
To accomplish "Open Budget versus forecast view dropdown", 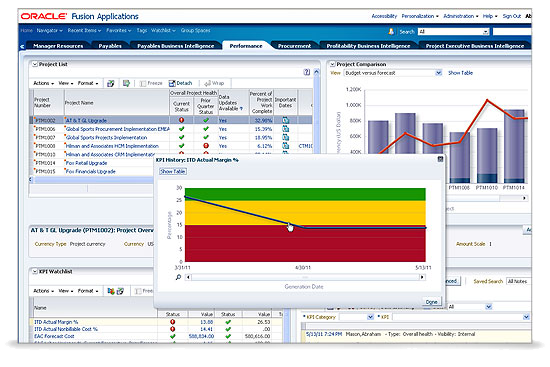I will click(438, 73).
